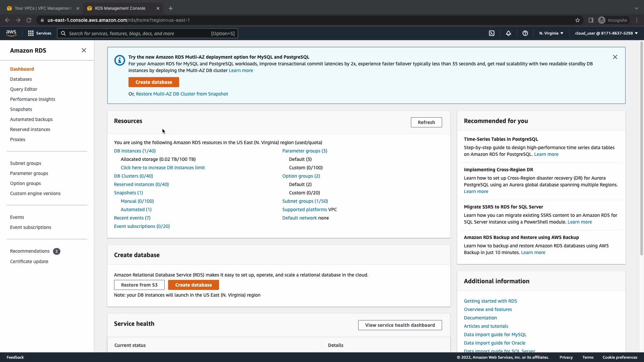Viewport: 644px width, 362px height.
Task: Reload the page using browser refresh
Action: point(29,20)
